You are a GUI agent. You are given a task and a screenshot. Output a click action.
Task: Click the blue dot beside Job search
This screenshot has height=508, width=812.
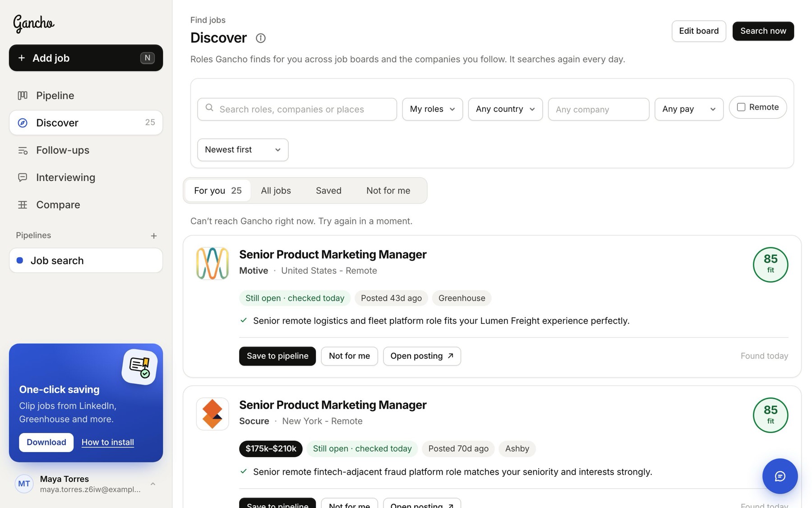pyautogui.click(x=20, y=261)
